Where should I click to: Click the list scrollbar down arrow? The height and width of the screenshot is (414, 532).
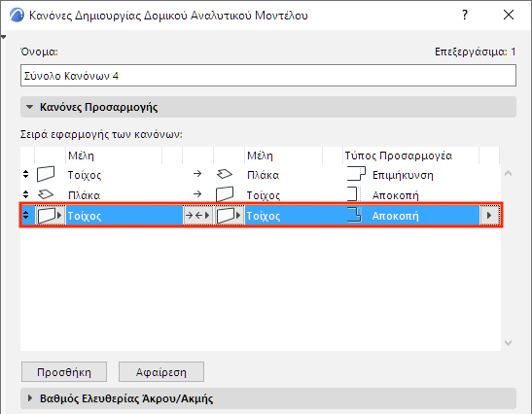coord(508,343)
